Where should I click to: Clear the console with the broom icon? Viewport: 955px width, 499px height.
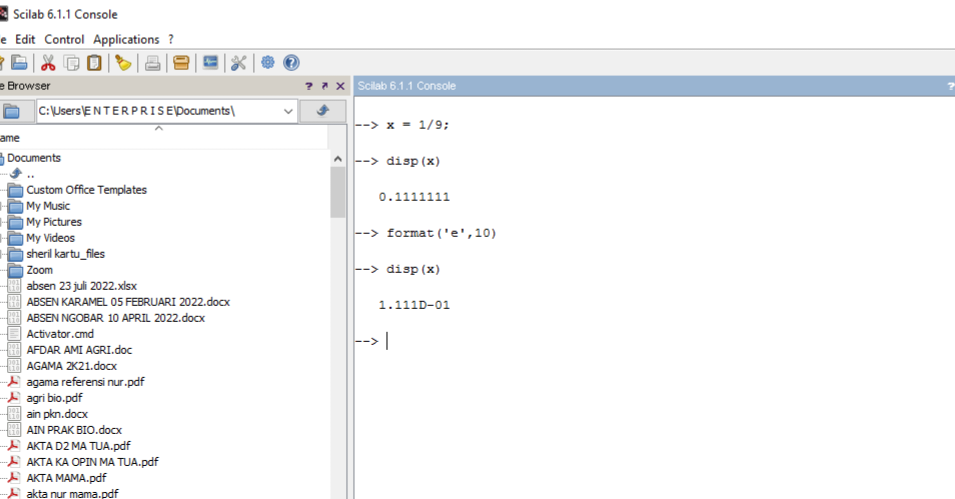point(124,63)
